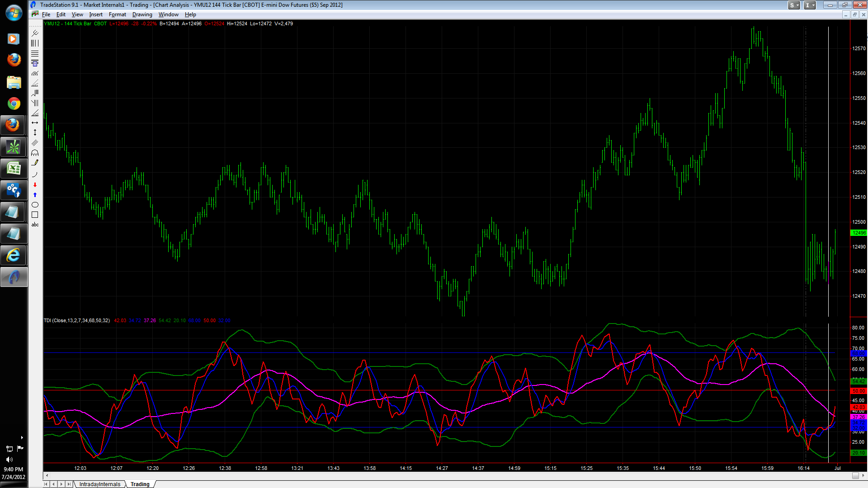Select the Fibonacci time extension tool
This screenshot has width=868, height=488.
[x=35, y=103]
